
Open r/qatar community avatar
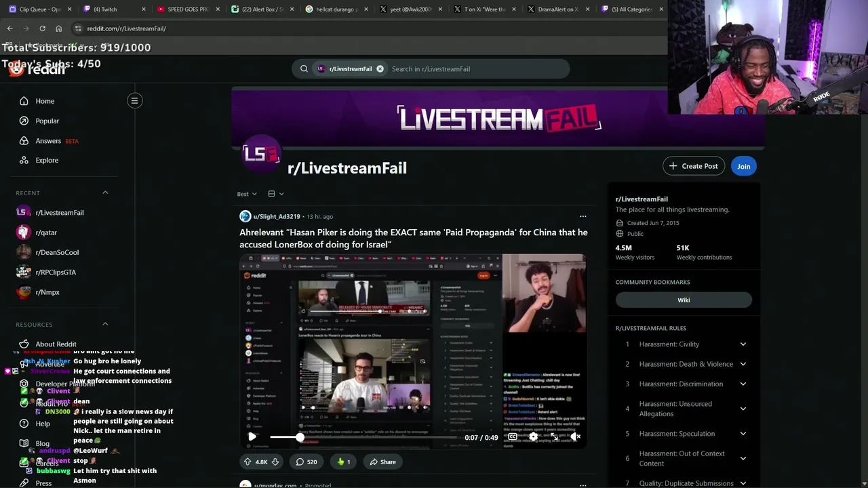[x=24, y=232]
